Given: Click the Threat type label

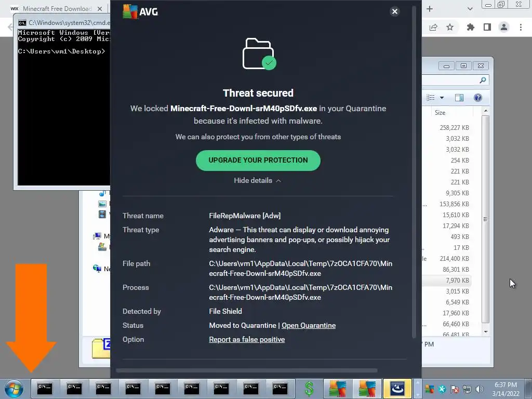Looking at the screenshot, I should click(x=140, y=230).
